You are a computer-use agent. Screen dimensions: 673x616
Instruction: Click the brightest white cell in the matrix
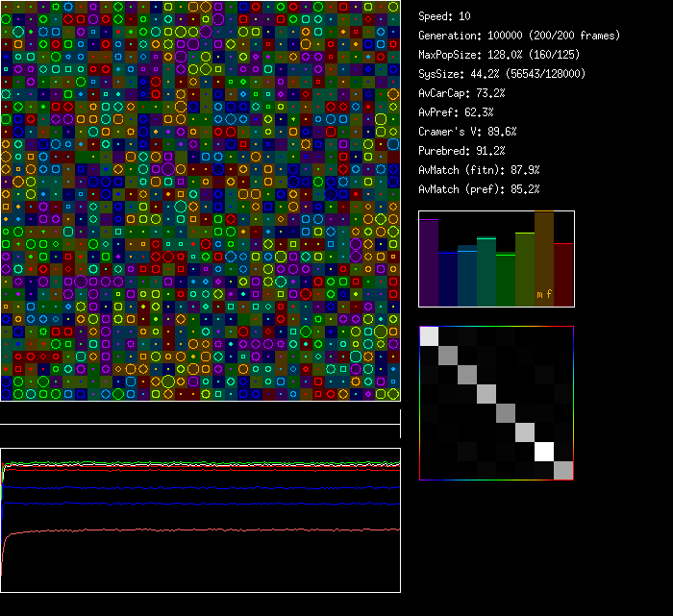[544, 451]
